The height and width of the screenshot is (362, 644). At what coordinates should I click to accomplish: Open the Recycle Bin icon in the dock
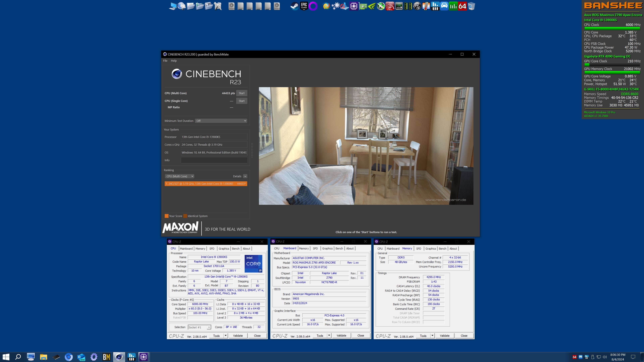(x=471, y=6)
